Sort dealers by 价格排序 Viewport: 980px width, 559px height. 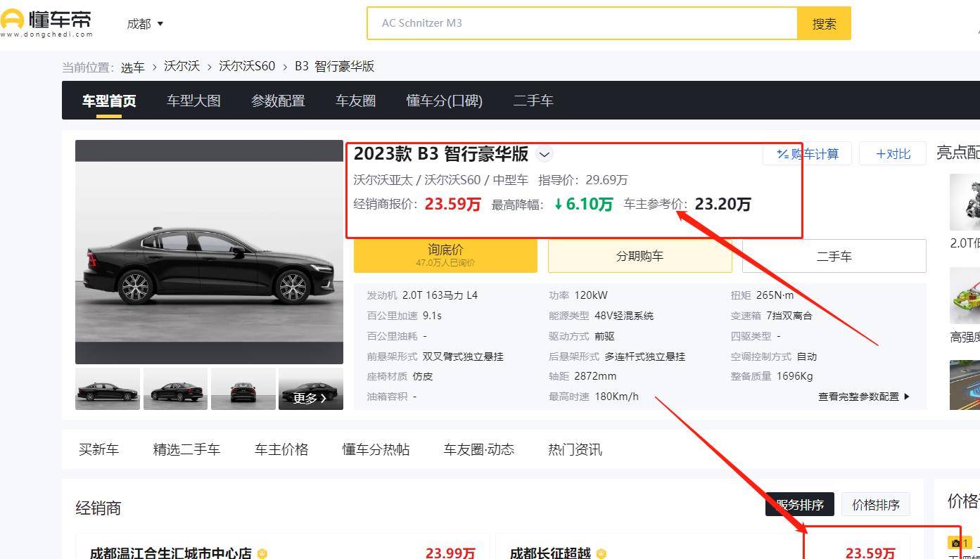[x=876, y=504]
